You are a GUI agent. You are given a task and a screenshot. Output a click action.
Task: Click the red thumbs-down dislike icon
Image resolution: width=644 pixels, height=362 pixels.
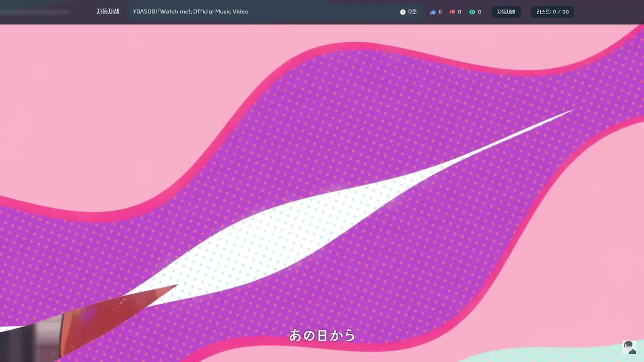452,12
